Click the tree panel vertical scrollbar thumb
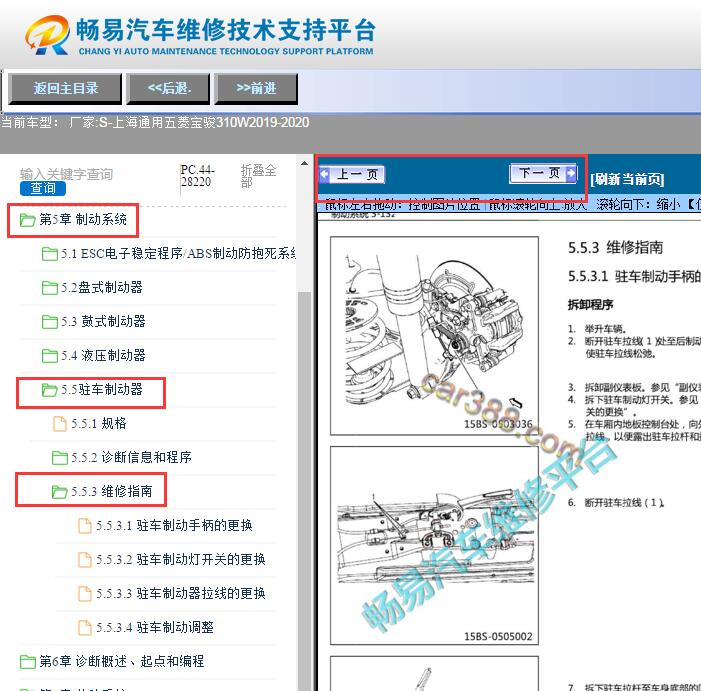The image size is (701, 691). click(x=304, y=489)
